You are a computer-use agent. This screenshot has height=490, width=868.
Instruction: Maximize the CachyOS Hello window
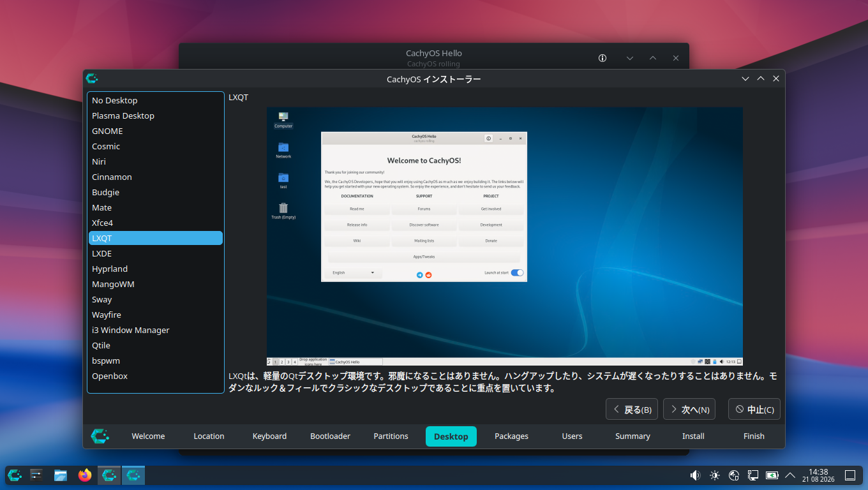(x=653, y=58)
